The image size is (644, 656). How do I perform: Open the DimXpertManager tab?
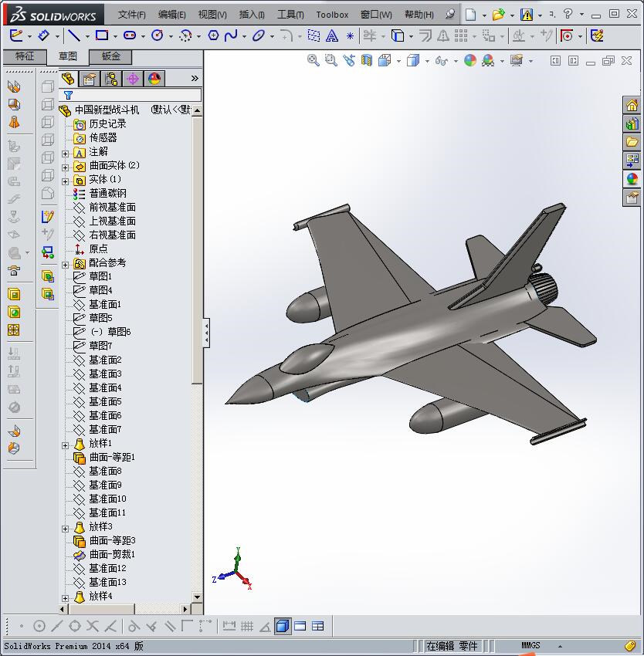click(x=133, y=79)
